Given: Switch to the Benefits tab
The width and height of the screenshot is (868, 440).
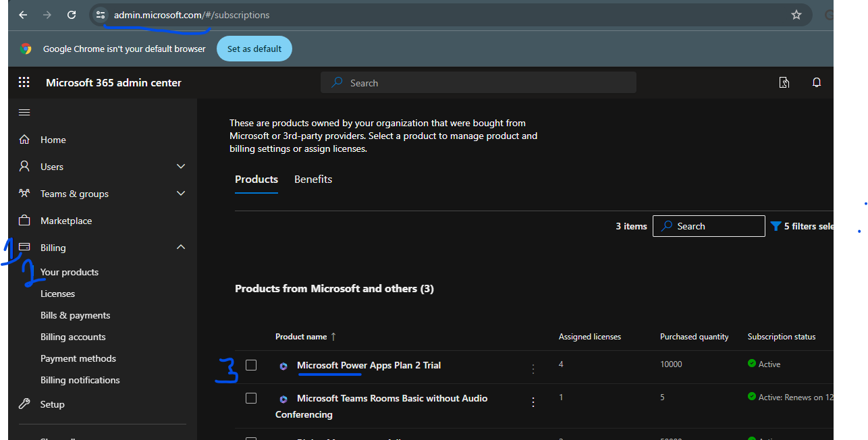Looking at the screenshot, I should coord(313,179).
